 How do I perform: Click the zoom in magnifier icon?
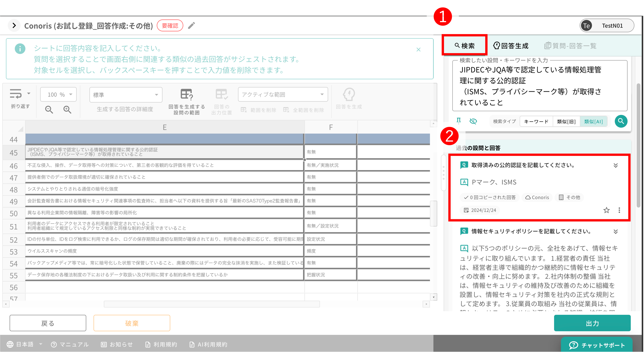pyautogui.click(x=67, y=110)
